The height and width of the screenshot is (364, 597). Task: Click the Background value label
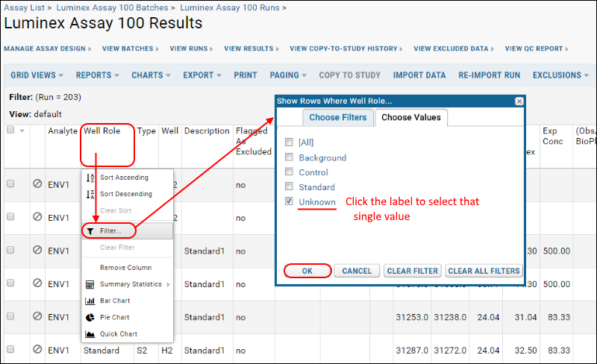pyautogui.click(x=322, y=157)
